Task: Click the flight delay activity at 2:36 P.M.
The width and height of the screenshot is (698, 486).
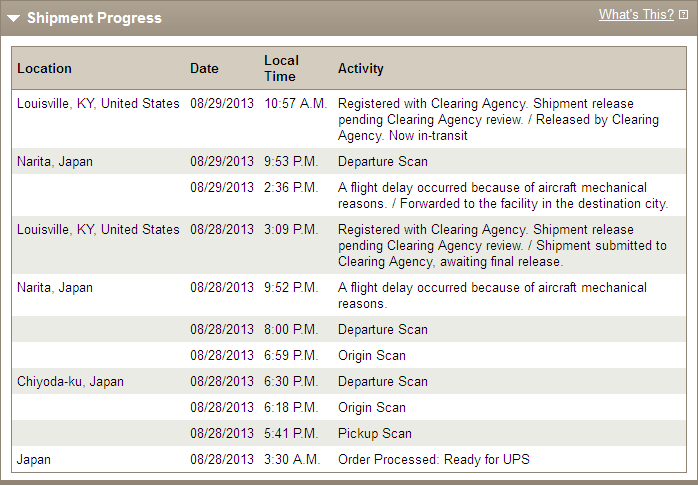Action: 503,196
